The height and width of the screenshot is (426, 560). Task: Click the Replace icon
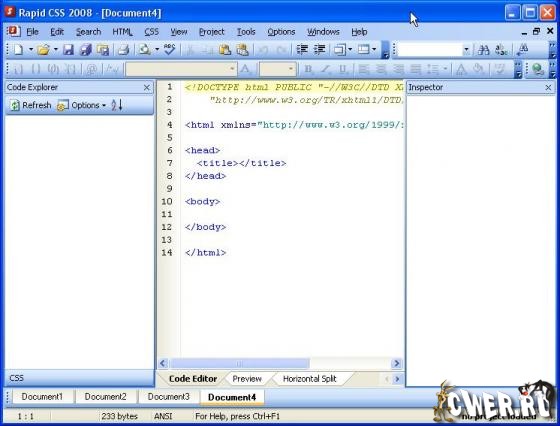click(x=501, y=50)
